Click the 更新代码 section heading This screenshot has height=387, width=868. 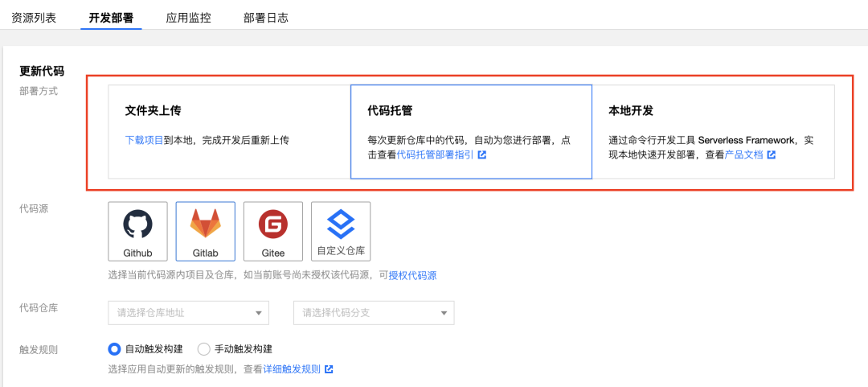[42, 72]
